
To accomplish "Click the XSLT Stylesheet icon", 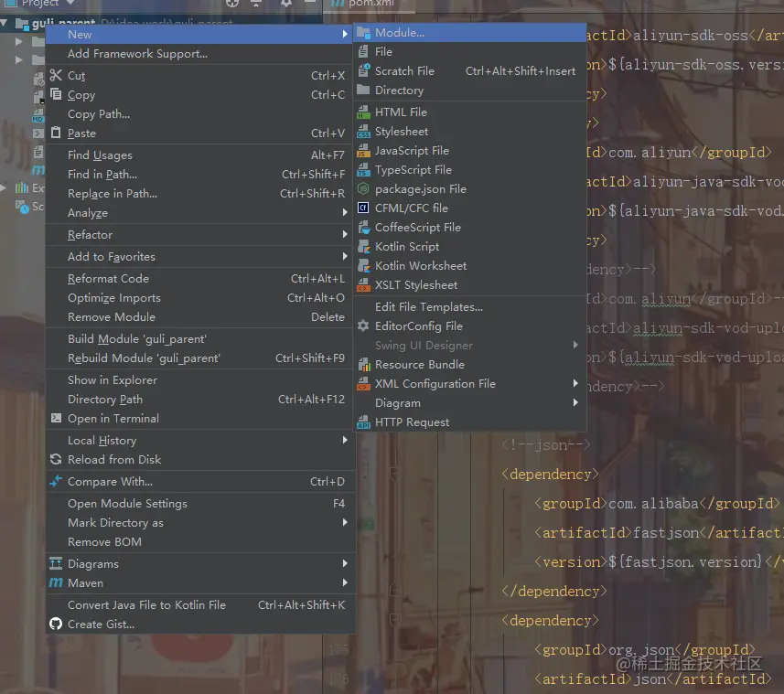I will tap(363, 285).
